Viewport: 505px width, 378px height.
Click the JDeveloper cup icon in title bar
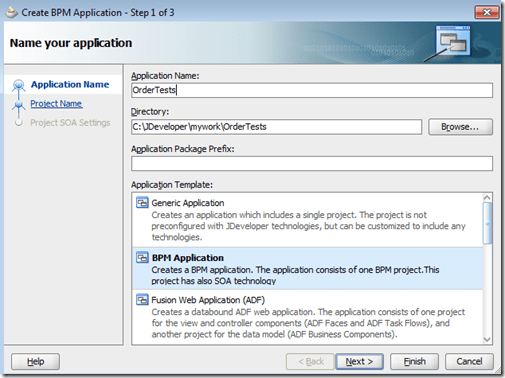pyautogui.click(x=12, y=13)
